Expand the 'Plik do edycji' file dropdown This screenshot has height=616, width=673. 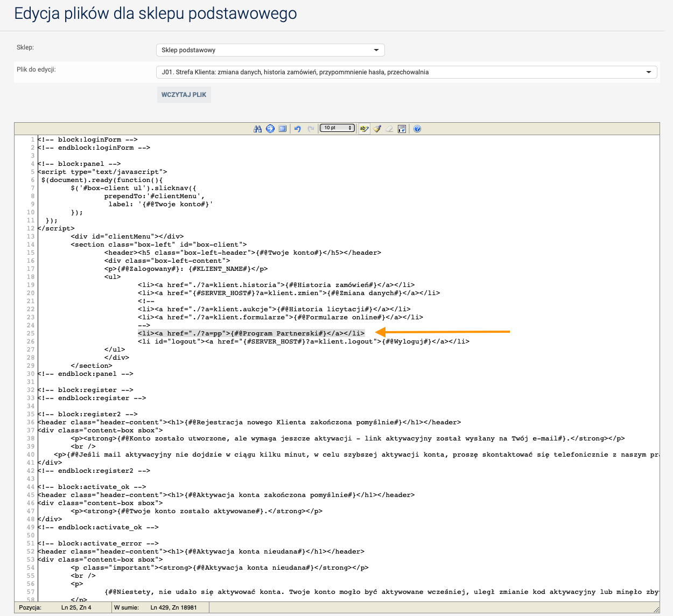[406, 72]
